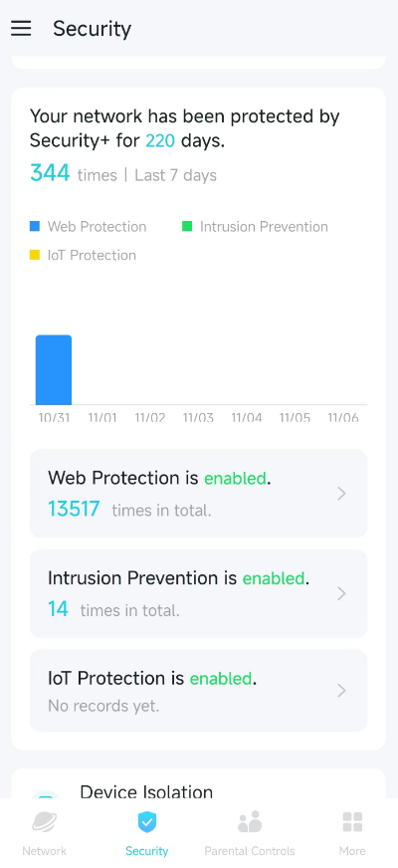
Task: Click the green Intrusion Prevention legend square
Action: [187, 226]
